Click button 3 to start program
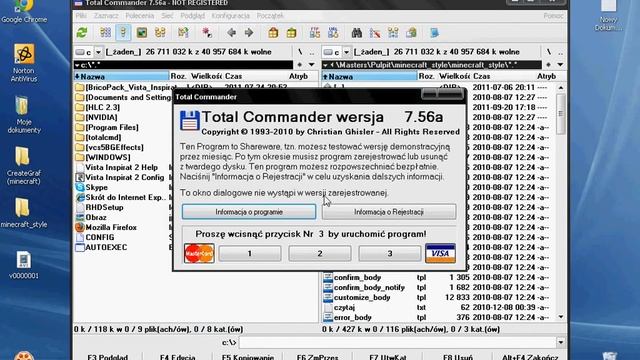This screenshot has height=360, width=640. [390, 253]
